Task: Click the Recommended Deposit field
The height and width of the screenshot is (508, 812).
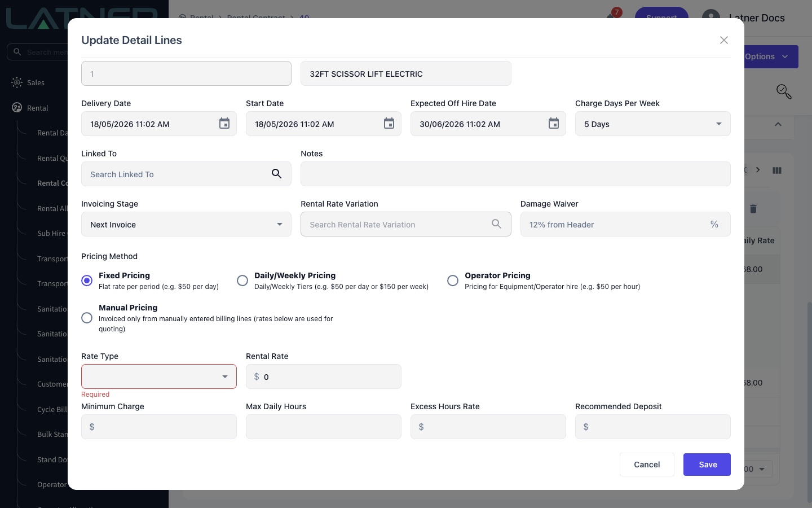Action: pyautogui.click(x=653, y=427)
